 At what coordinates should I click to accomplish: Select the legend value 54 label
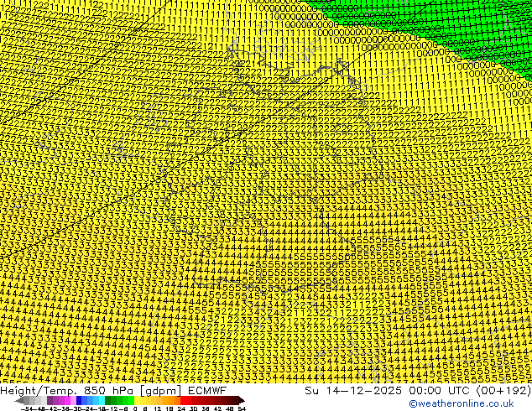[x=242, y=408]
